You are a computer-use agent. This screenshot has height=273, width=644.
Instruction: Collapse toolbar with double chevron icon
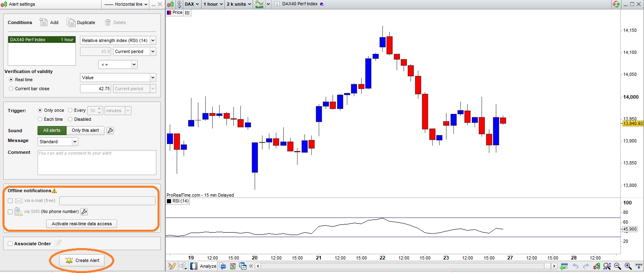coord(251,266)
